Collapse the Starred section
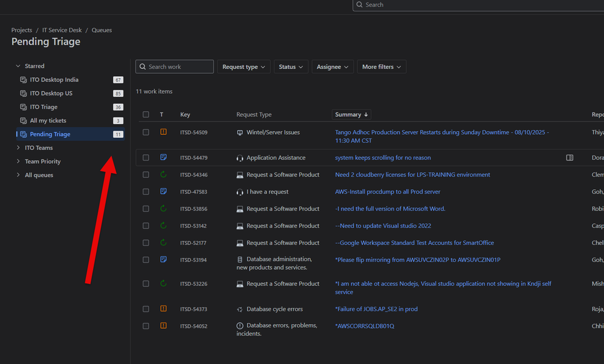Viewport: 604px width, 364px height. [x=18, y=66]
